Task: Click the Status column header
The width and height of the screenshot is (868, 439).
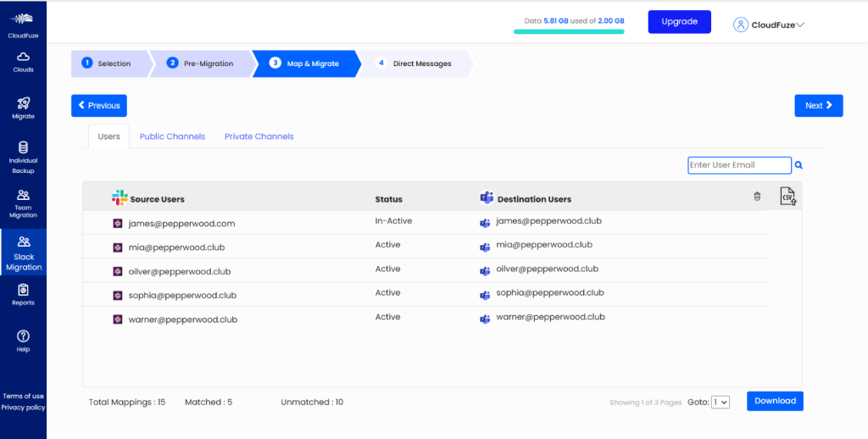Action: tap(388, 199)
